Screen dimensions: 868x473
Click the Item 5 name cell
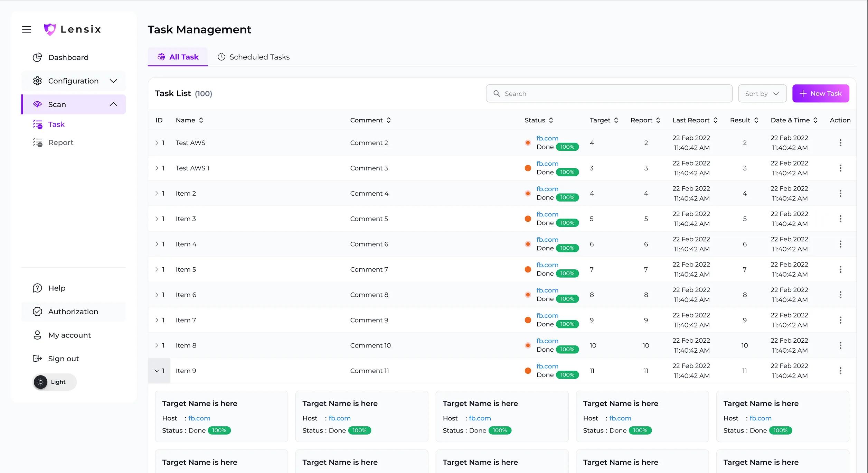coord(186,269)
